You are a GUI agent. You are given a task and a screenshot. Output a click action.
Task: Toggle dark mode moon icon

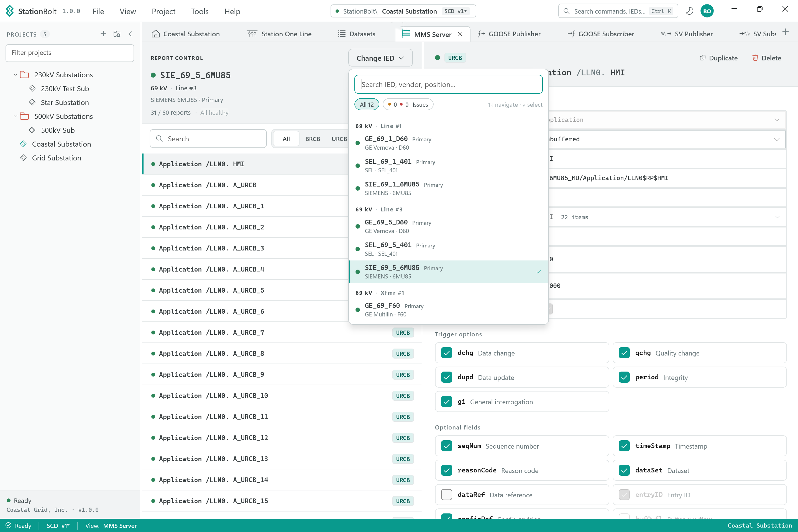[x=689, y=11]
